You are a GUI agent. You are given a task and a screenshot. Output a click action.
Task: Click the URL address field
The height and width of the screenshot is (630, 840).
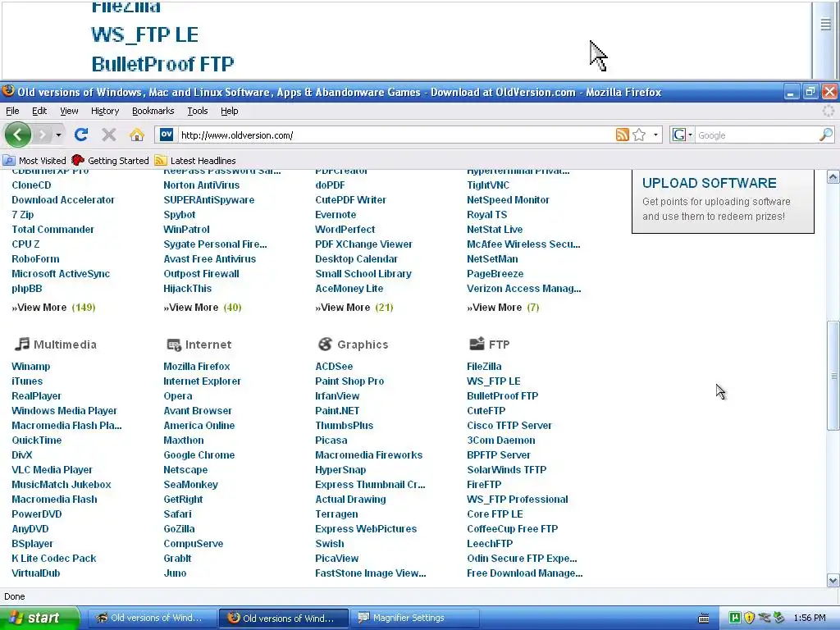[395, 135]
